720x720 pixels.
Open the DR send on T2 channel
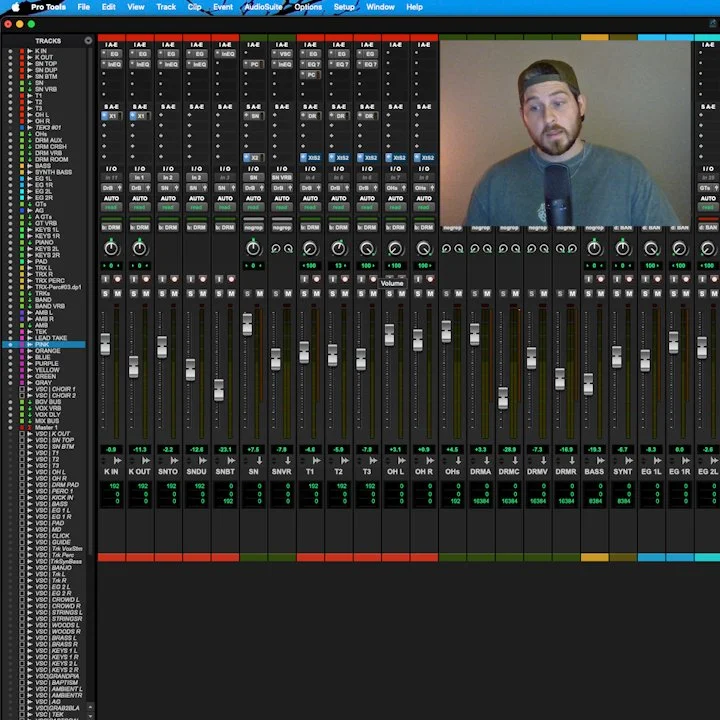pos(339,116)
